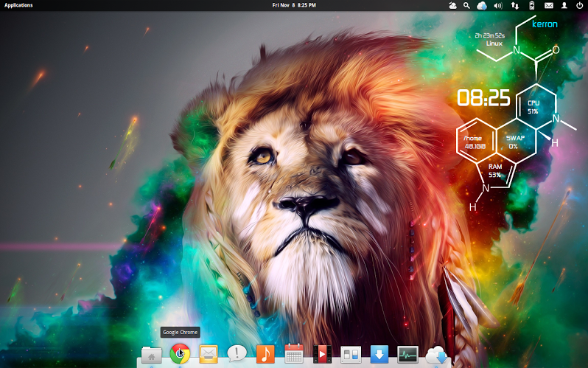Launch the Music app from the dock
The width and height of the screenshot is (588, 368).
pos(265,354)
